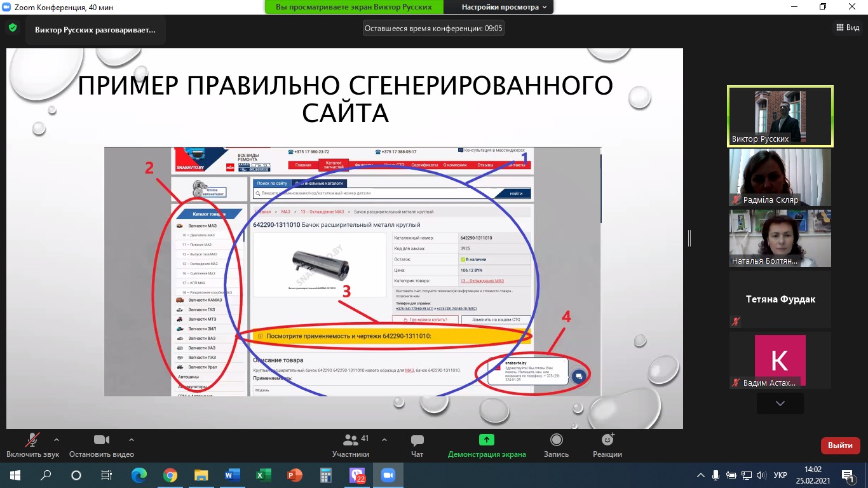Switch to Microsoft Word in taskbar
The width and height of the screenshot is (868, 488).
point(232,475)
